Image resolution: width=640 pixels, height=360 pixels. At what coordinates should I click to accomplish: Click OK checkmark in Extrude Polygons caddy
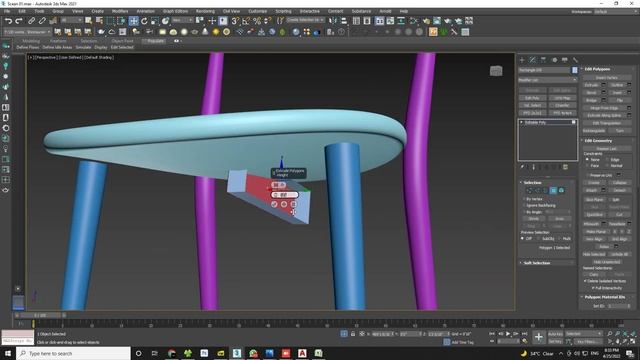(x=274, y=204)
